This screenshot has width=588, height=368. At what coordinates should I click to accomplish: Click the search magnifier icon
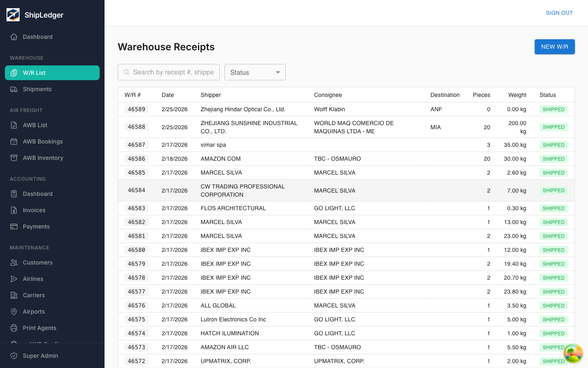(127, 72)
